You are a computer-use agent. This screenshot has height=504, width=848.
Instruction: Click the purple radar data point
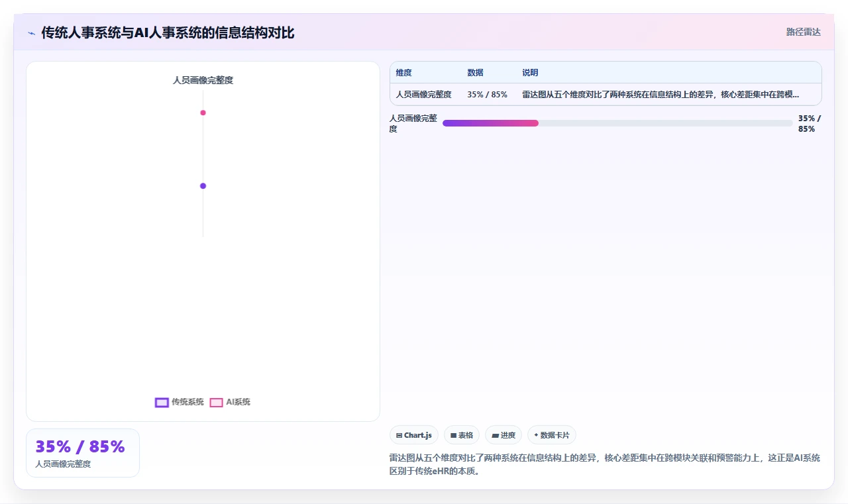[203, 186]
